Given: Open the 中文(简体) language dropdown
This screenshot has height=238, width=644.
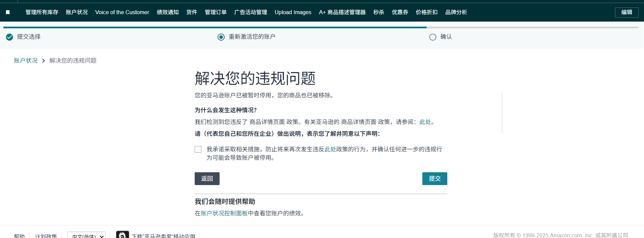Looking at the screenshot, I should click(x=87, y=235).
